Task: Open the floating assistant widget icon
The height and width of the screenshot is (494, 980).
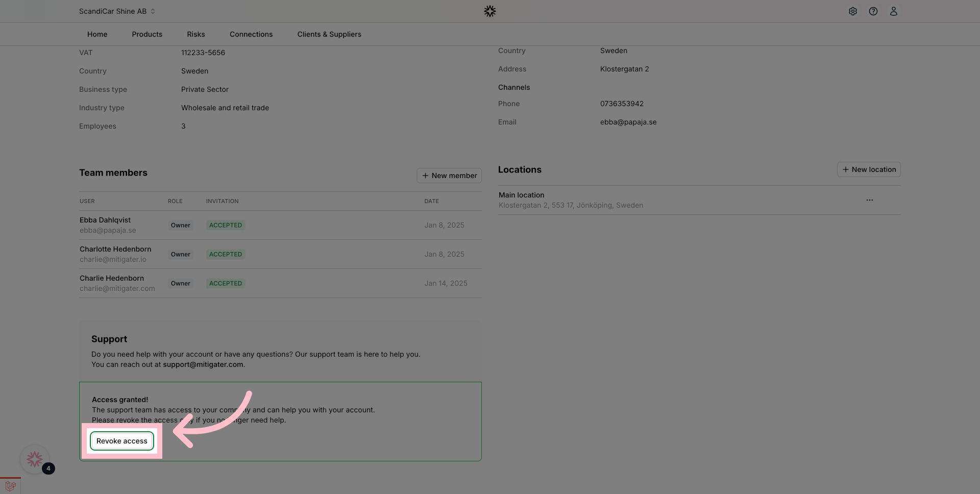Action: coord(34,459)
